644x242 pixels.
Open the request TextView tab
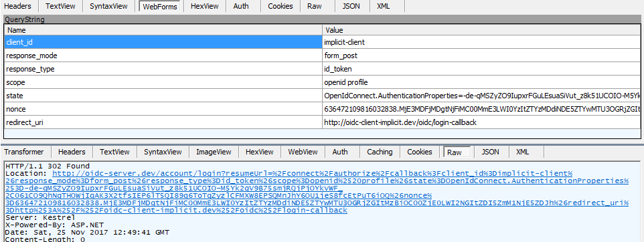(x=61, y=6)
